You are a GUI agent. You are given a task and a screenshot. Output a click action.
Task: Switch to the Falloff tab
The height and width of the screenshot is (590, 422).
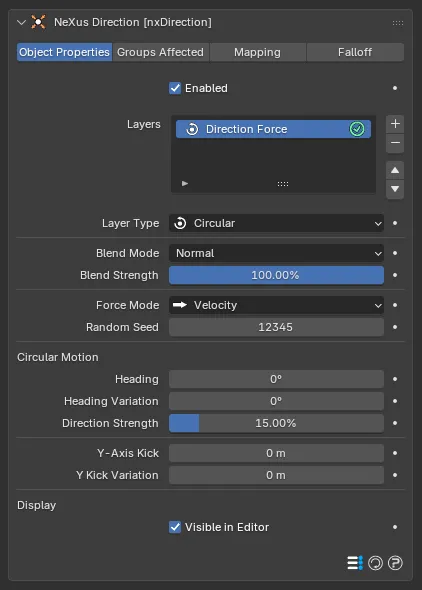(355, 52)
